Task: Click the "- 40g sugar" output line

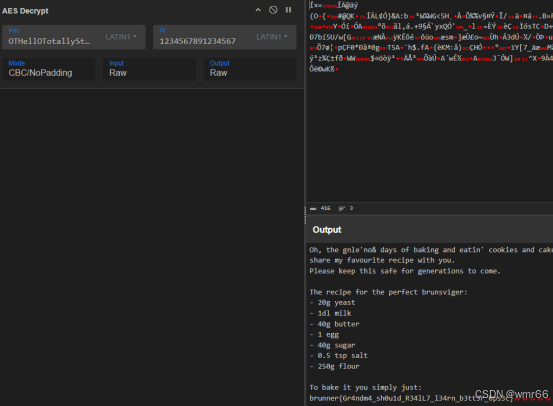Action: 332,345
